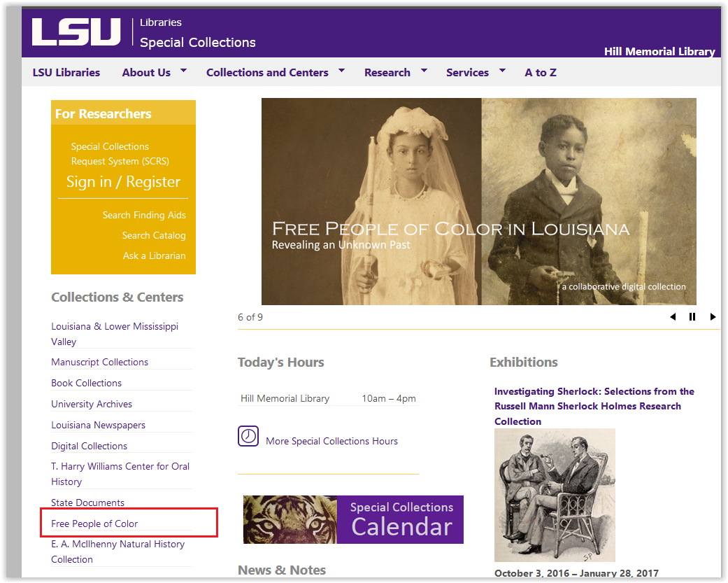Open State Documents link
This screenshot has height=583, width=728.
[x=87, y=503]
